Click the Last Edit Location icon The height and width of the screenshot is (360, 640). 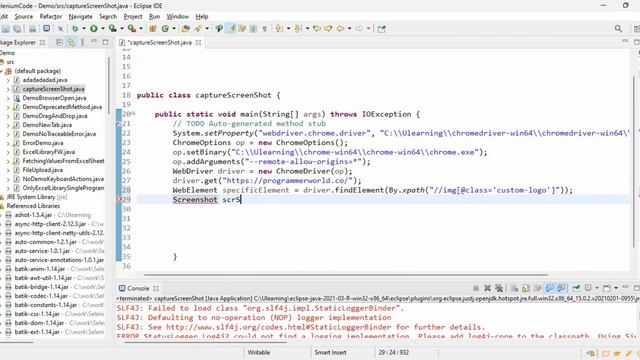click(x=317, y=29)
